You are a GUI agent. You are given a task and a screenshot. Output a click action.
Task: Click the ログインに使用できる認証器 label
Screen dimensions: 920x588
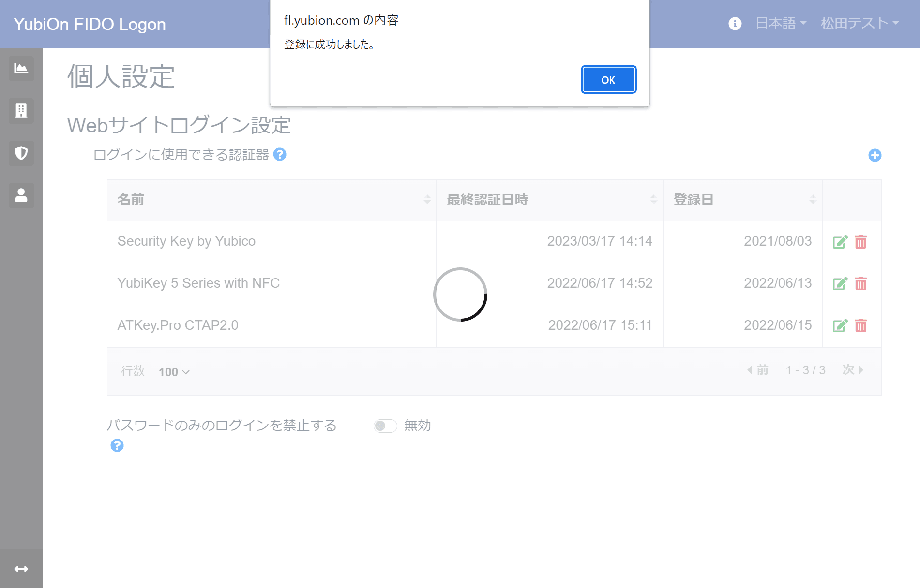click(x=181, y=154)
